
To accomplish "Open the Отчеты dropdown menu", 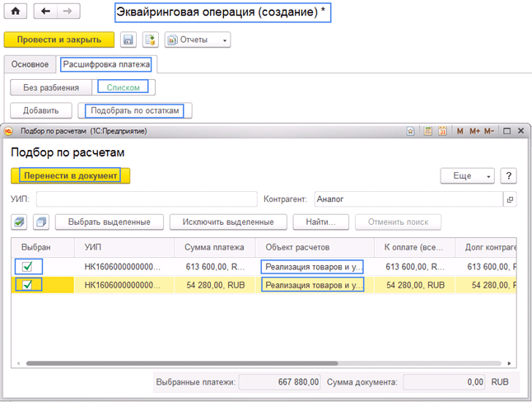I will point(197,40).
